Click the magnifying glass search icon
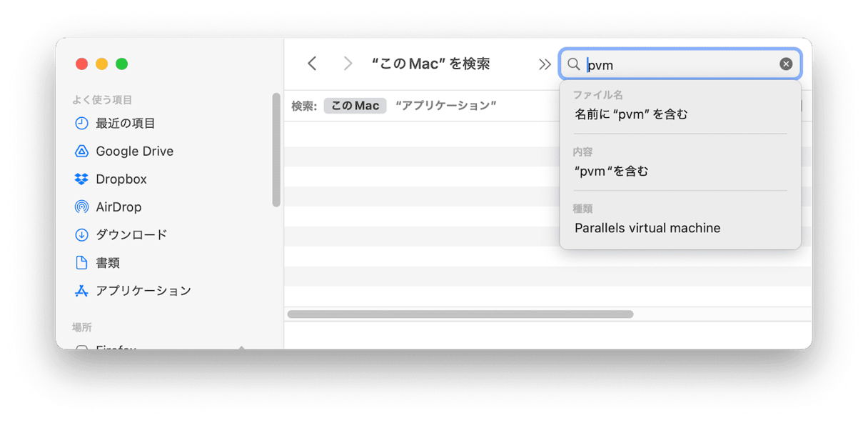The image size is (868, 423). click(573, 64)
